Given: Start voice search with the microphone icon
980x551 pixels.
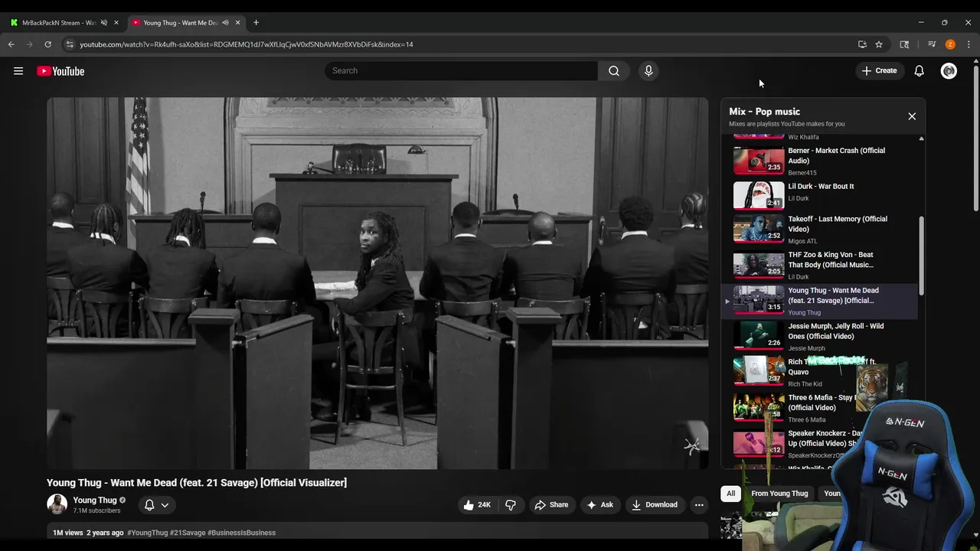Looking at the screenshot, I should click(648, 70).
